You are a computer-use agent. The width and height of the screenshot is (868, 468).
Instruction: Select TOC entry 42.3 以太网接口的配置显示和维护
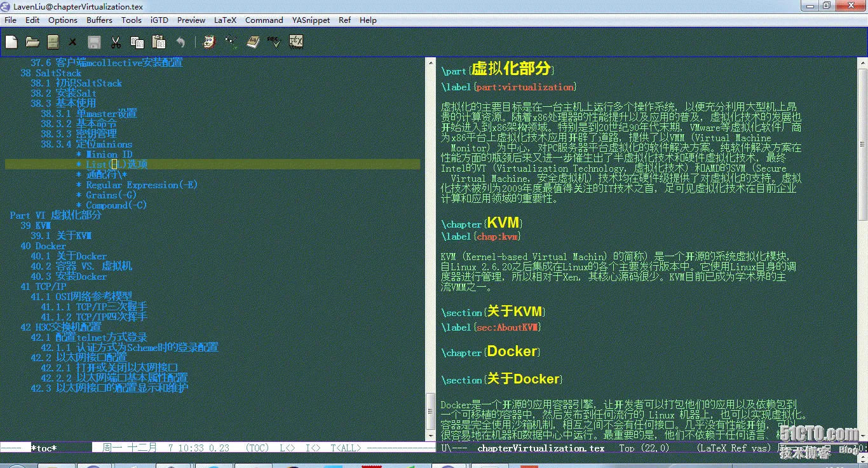pyautogui.click(x=109, y=388)
